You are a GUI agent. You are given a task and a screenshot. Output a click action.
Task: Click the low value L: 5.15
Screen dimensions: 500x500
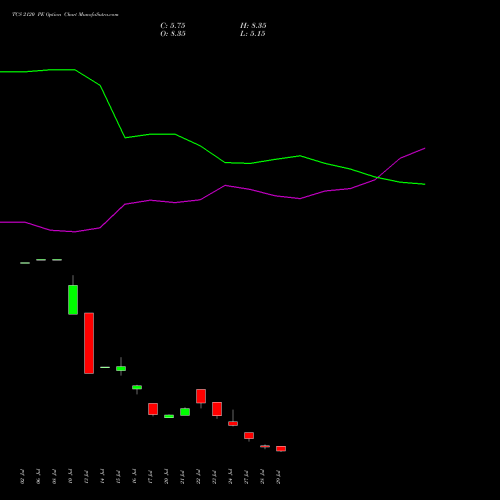pos(253,34)
